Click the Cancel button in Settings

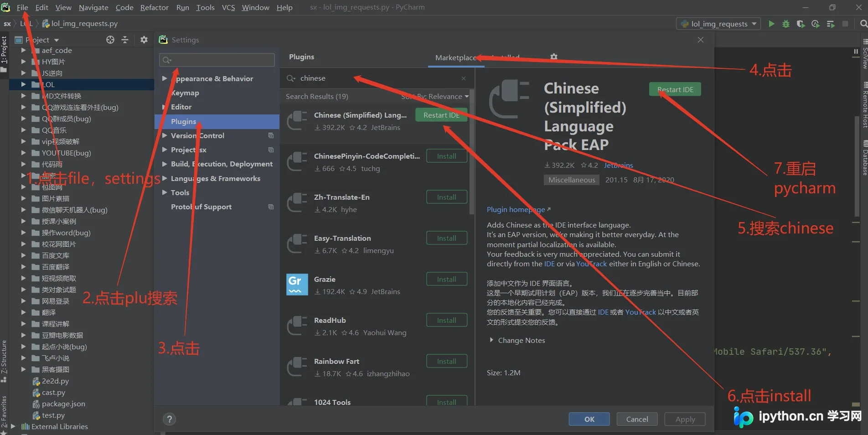point(637,419)
